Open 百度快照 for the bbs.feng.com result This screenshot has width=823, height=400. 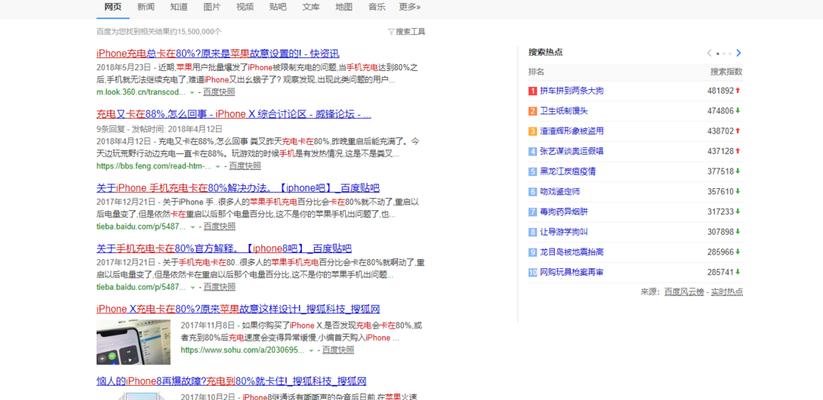coord(245,166)
